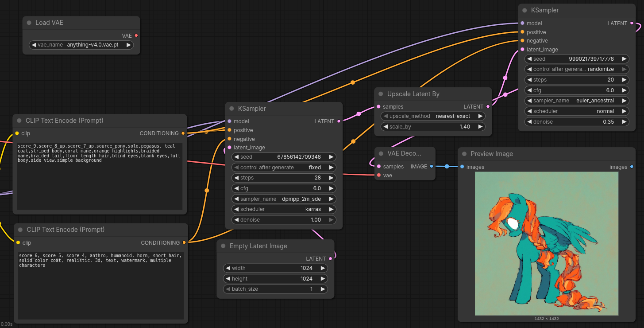Screen dimensions: 644x328
Task: Open the scheduler dropdown set to karras
Action: tap(284, 209)
